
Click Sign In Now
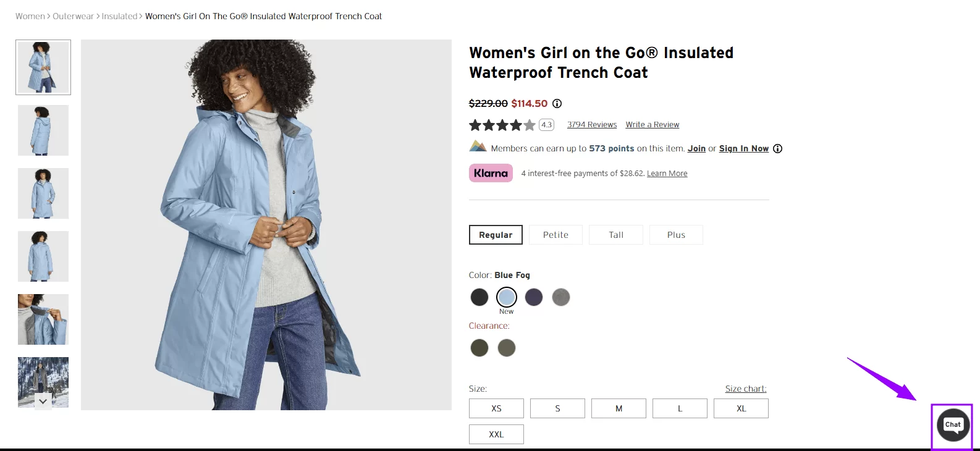[743, 148]
